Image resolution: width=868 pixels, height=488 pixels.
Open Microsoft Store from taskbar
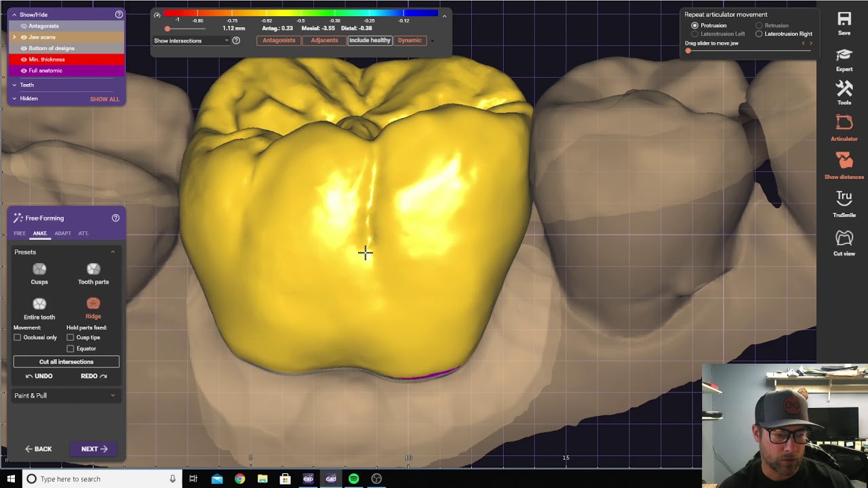coord(285,479)
